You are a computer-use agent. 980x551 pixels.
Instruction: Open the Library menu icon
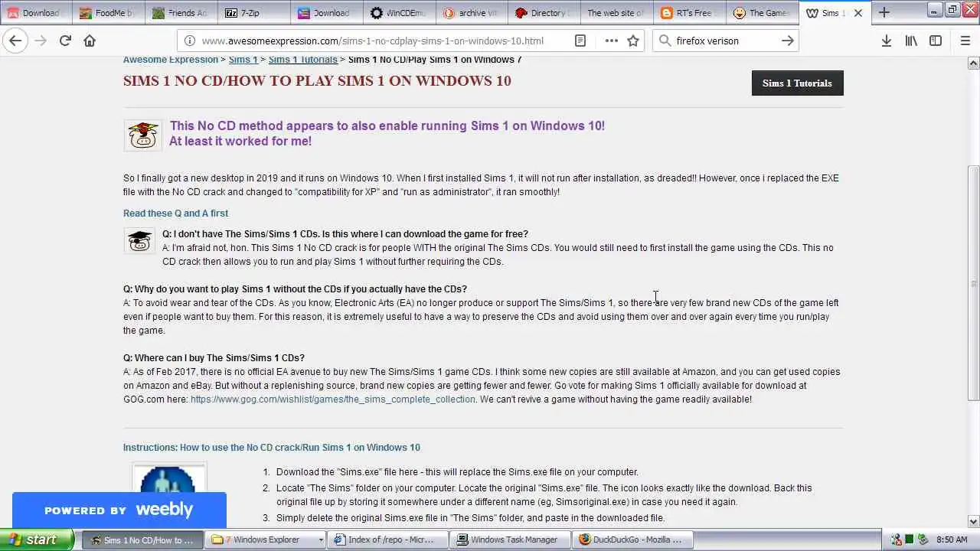[911, 41]
